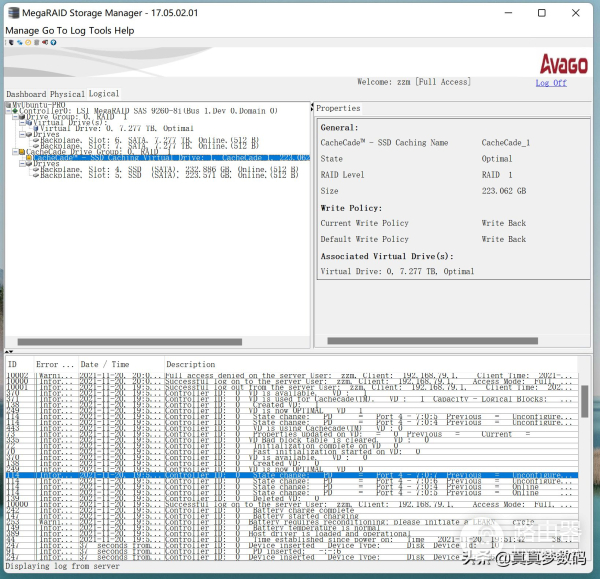Click the Backplane Slot 7 drive icon

tap(36, 146)
